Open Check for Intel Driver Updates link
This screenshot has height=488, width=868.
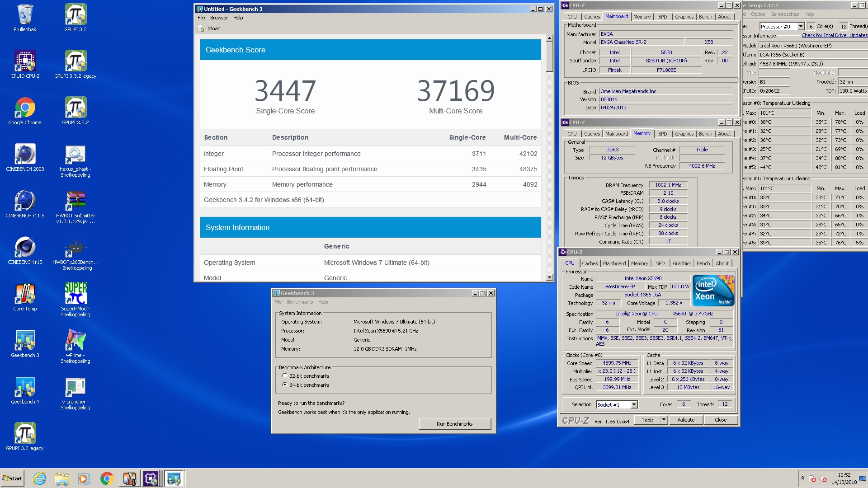click(835, 35)
